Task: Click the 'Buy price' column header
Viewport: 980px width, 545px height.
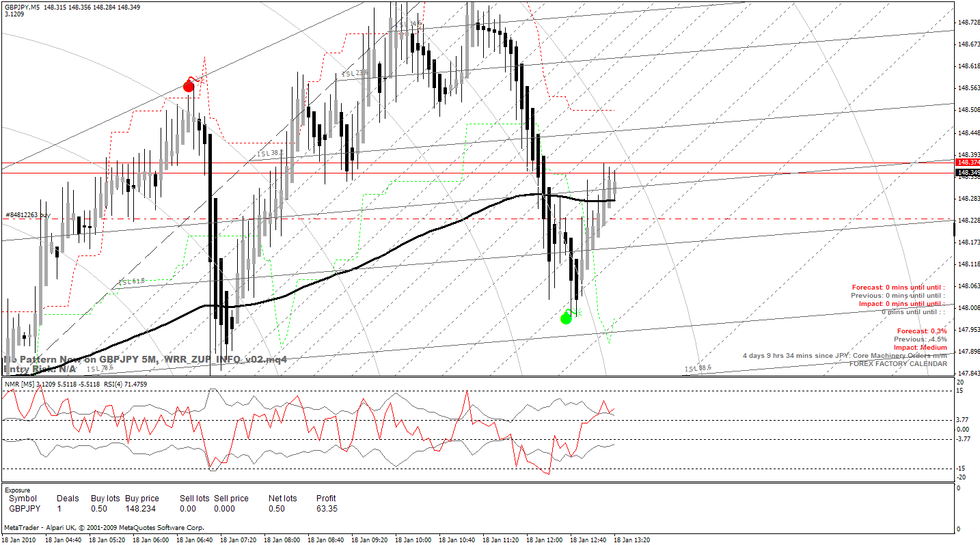Action: 142,499
